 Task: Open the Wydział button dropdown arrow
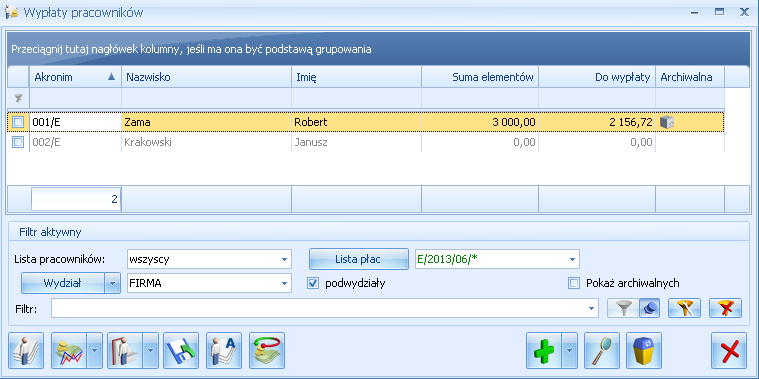coord(113,283)
